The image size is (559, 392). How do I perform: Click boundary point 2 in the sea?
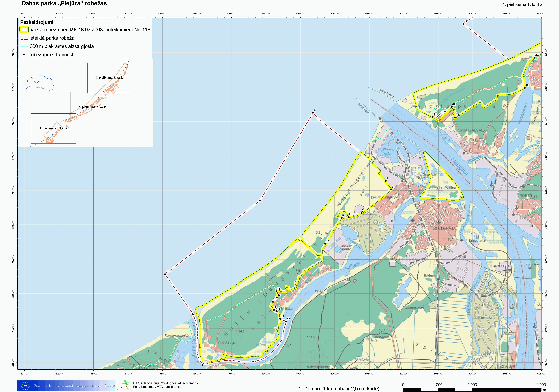click(165, 274)
